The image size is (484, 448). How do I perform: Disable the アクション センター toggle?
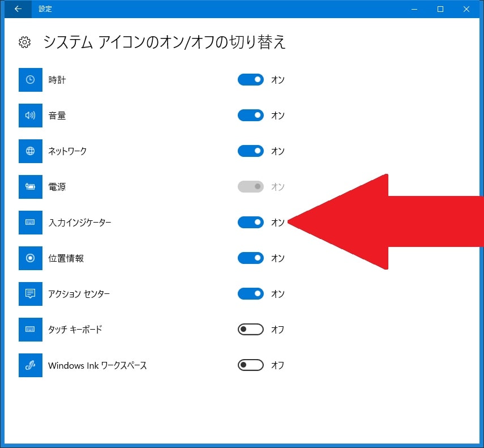click(251, 293)
